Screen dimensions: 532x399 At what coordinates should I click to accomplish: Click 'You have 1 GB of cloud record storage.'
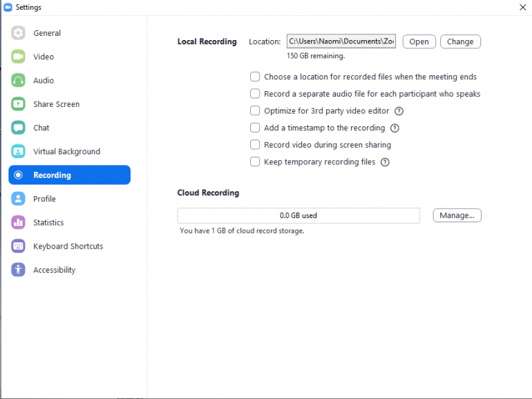pyautogui.click(x=242, y=231)
